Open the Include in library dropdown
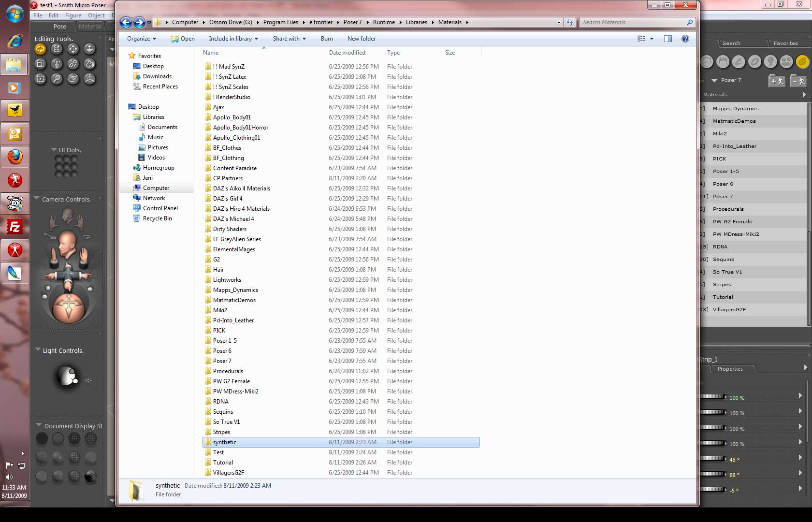 pyautogui.click(x=233, y=39)
